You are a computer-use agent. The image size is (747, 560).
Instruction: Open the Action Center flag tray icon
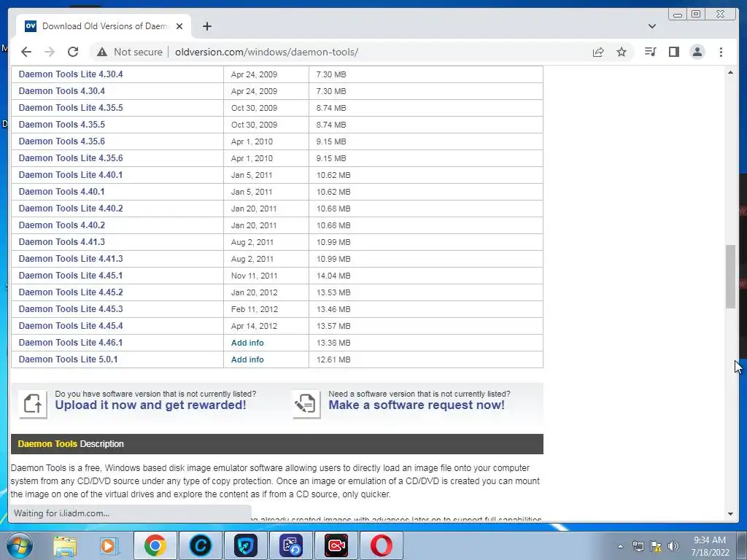coord(656,546)
